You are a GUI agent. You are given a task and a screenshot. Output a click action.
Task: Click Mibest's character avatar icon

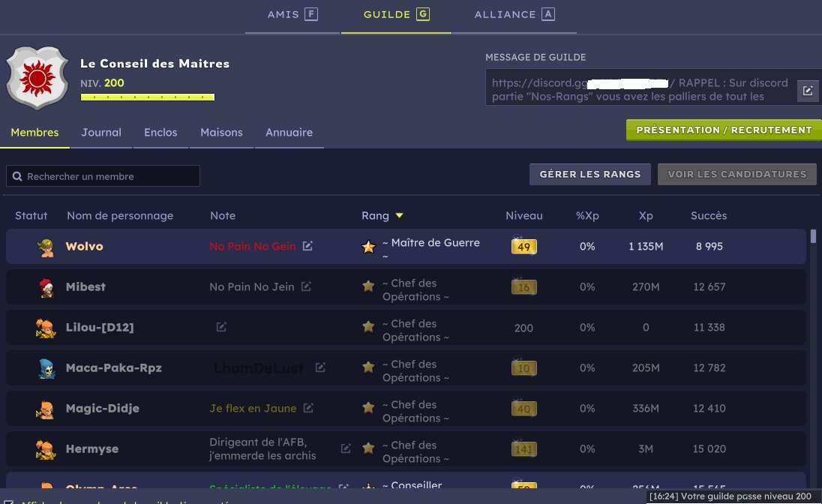tap(46, 287)
